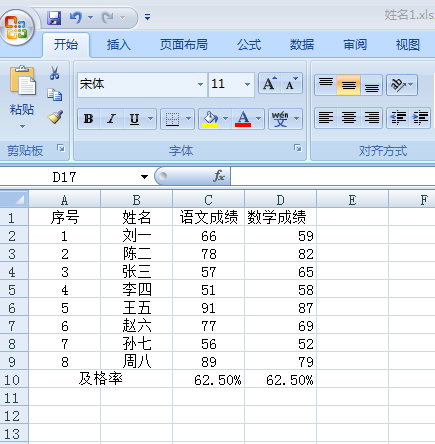Screen dimensions: 435x444
Task: Customize Quick Access Toolbar dropdown
Action: click(147, 17)
